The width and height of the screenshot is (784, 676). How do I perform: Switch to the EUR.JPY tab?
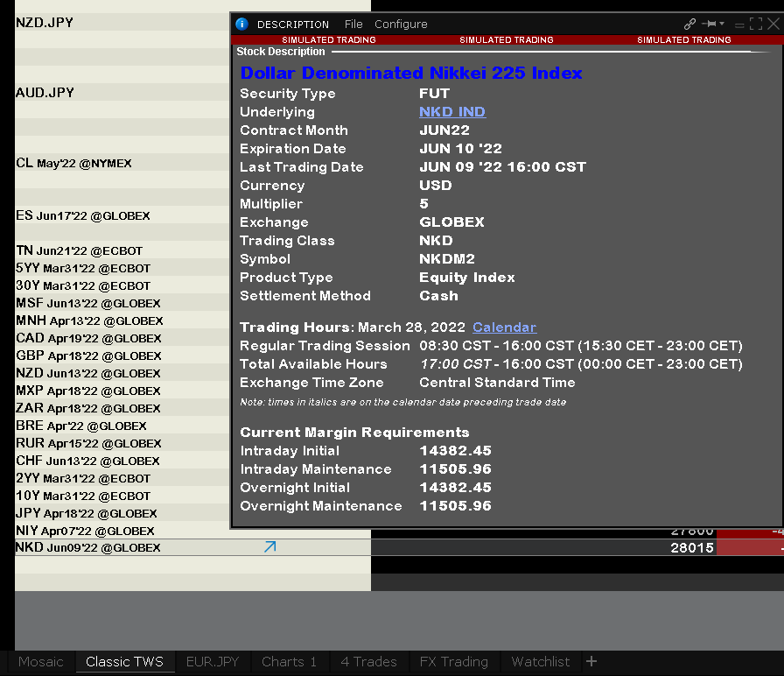[x=212, y=662]
